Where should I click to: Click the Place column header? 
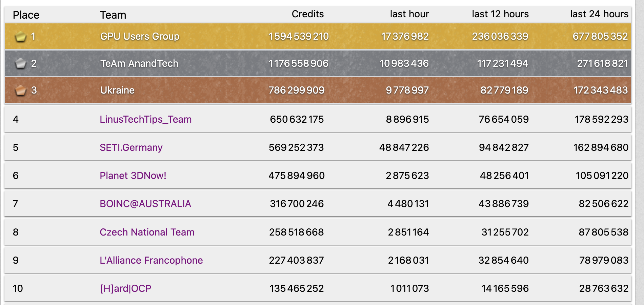point(26,15)
